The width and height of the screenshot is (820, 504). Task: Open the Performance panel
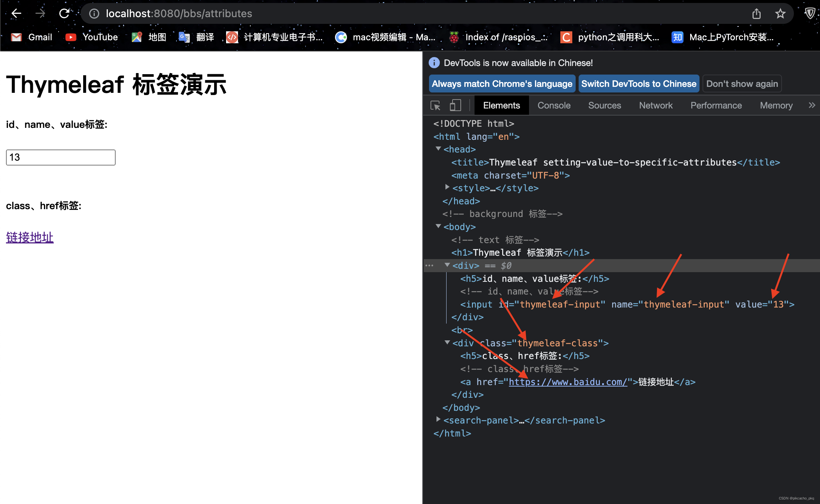pos(716,105)
